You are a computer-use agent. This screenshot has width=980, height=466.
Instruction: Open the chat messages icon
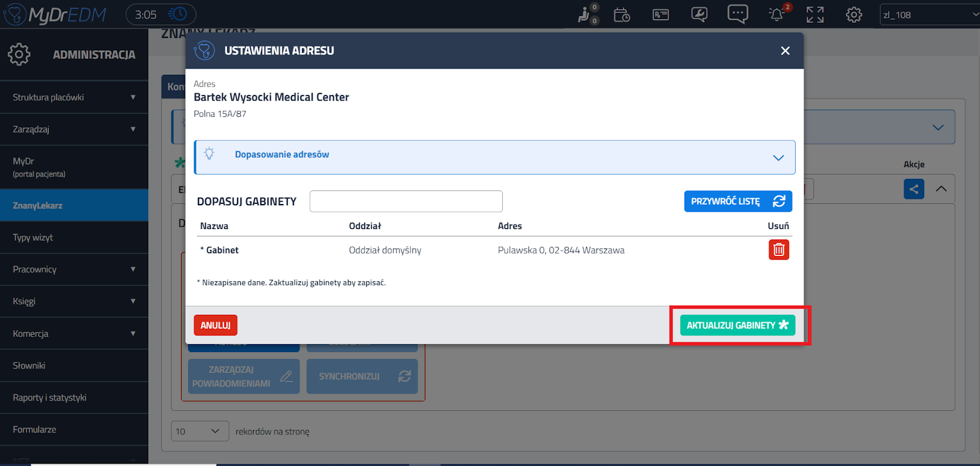click(x=737, y=14)
